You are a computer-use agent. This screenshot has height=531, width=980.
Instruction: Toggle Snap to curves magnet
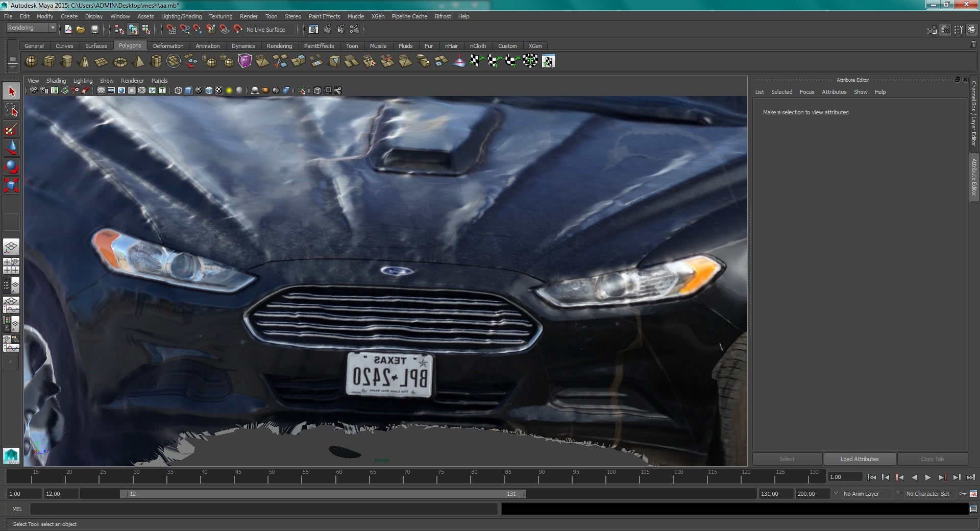(185, 29)
